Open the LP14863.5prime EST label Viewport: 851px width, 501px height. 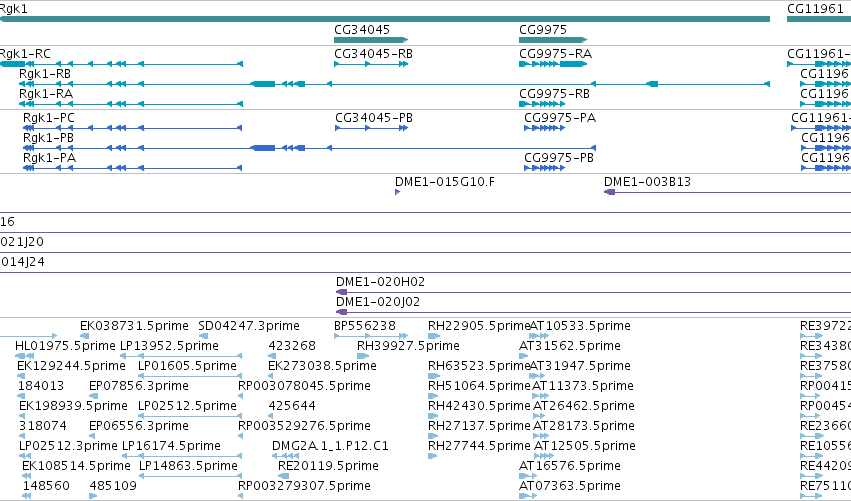[188, 466]
